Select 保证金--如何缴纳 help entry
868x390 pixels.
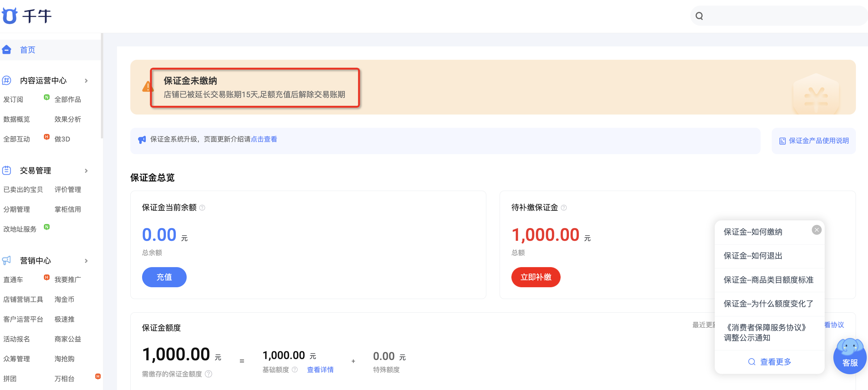(753, 232)
